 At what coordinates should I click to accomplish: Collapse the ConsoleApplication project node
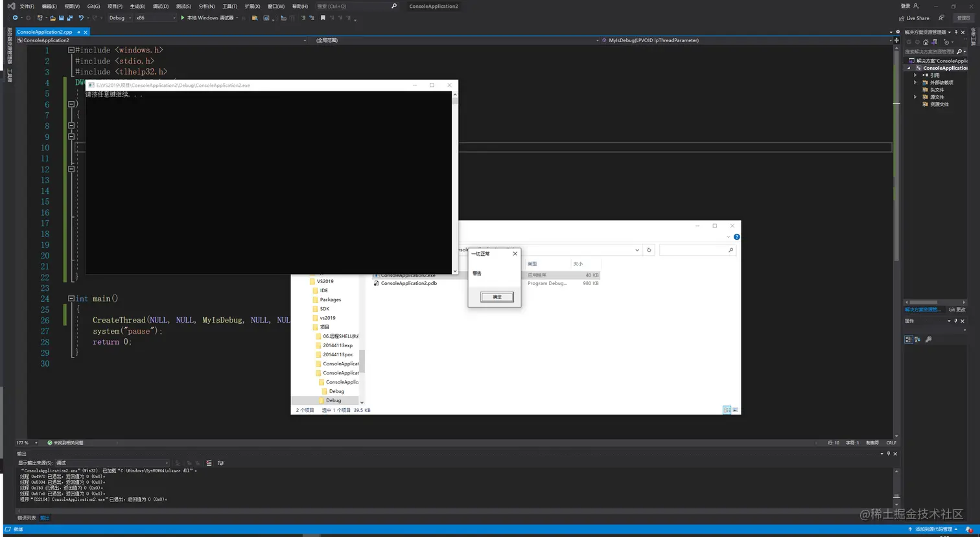pos(909,68)
